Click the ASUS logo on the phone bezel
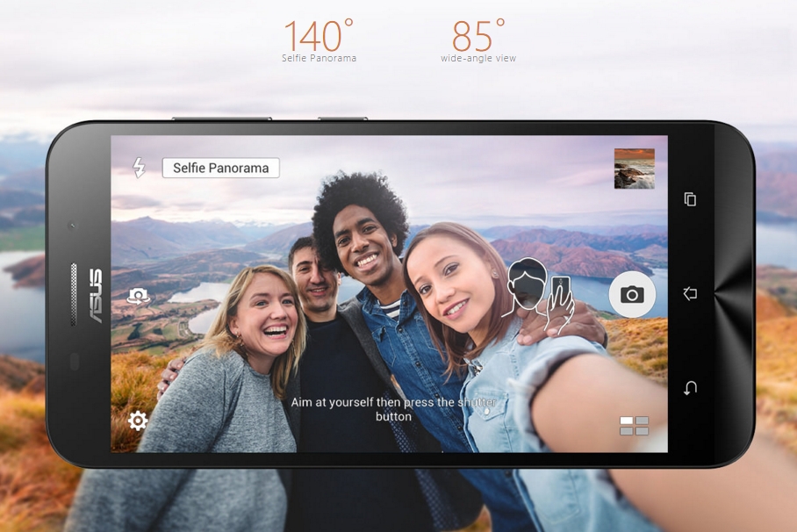 pos(95,297)
